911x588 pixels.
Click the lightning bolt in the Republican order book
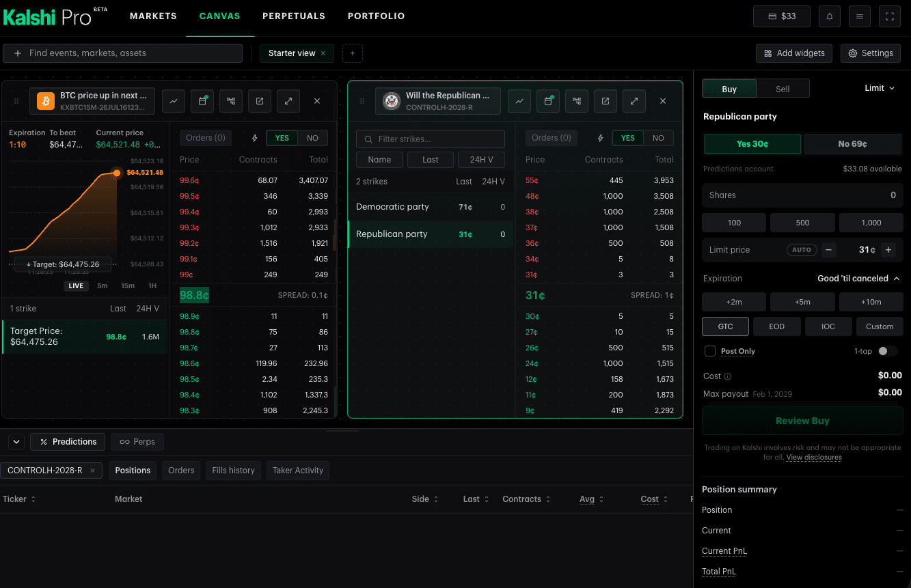click(x=600, y=138)
